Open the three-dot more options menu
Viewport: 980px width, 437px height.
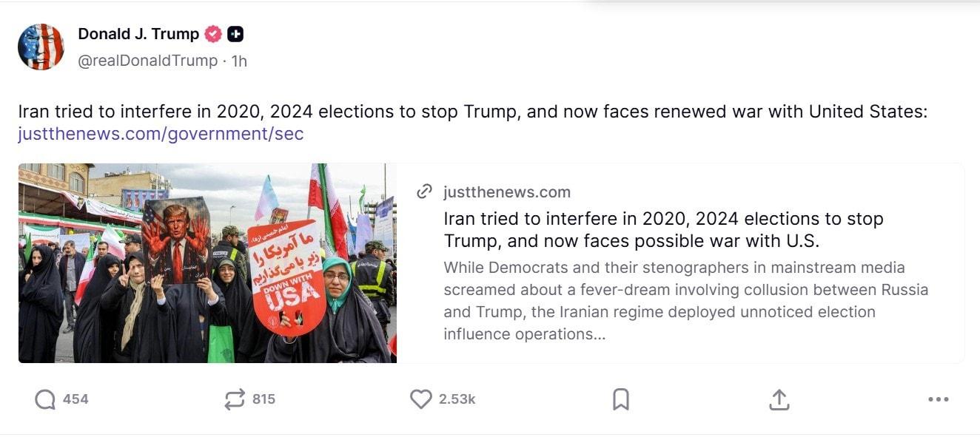(938, 399)
